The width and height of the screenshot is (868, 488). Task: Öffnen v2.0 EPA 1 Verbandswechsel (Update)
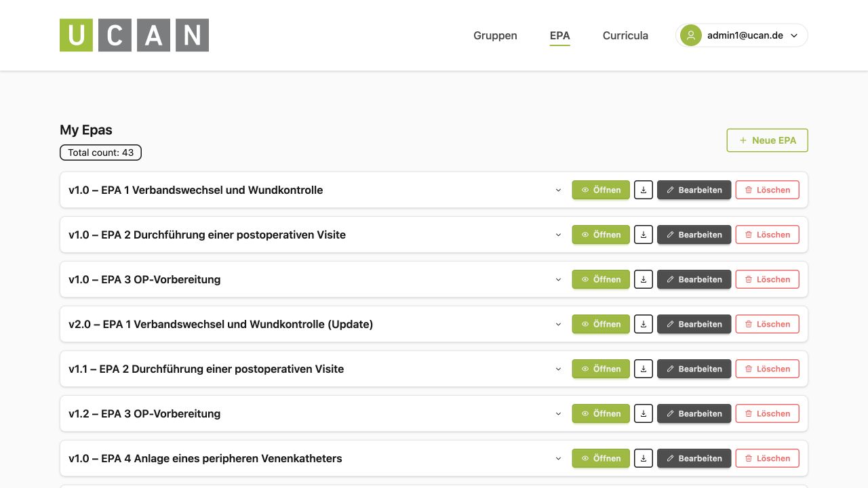pyautogui.click(x=601, y=324)
